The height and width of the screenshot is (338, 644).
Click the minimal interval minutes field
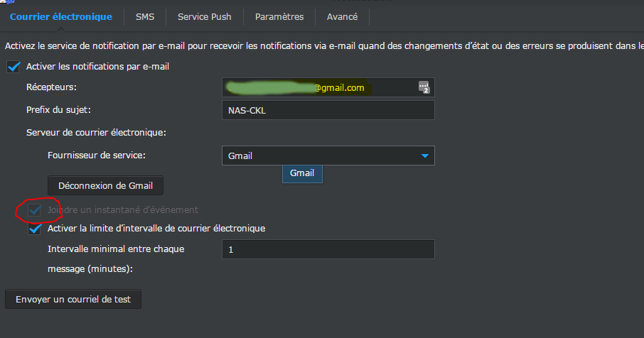point(328,249)
